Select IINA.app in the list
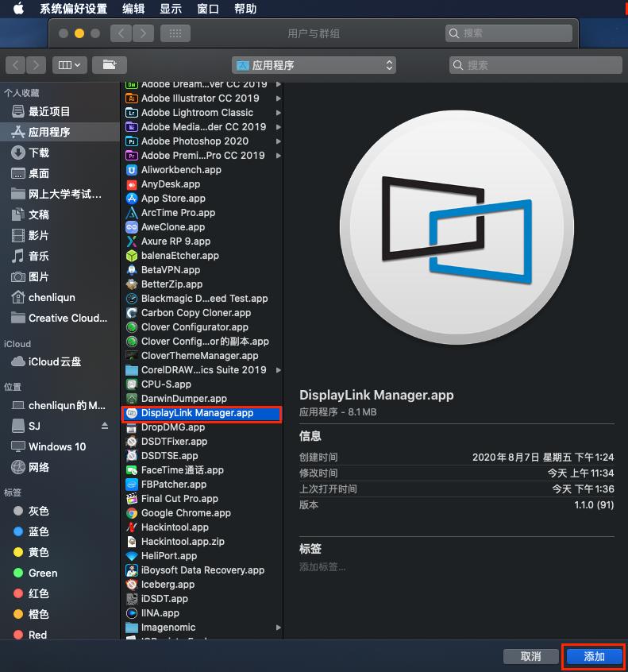This screenshot has height=672, width=628. (x=202, y=613)
